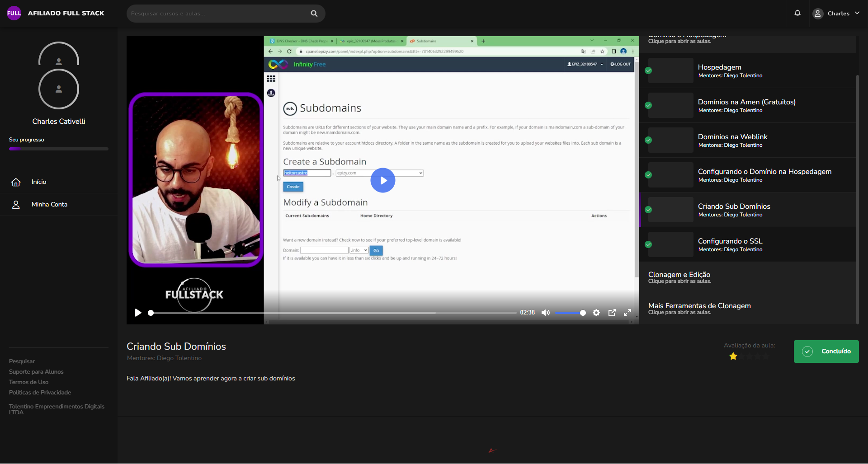This screenshot has height=464, width=868.
Task: Toggle completed check for Hospedagem lesson
Action: tap(648, 70)
